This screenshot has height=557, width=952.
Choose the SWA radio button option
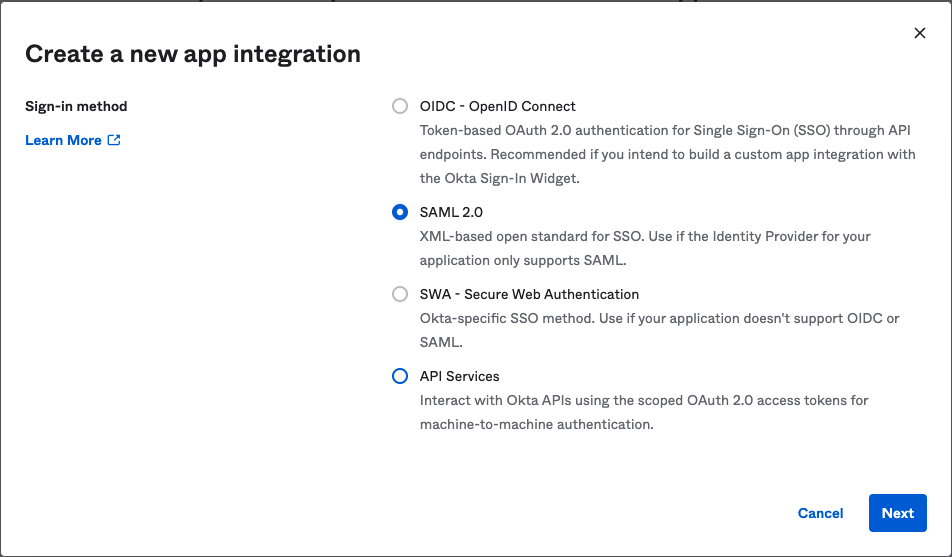point(400,294)
